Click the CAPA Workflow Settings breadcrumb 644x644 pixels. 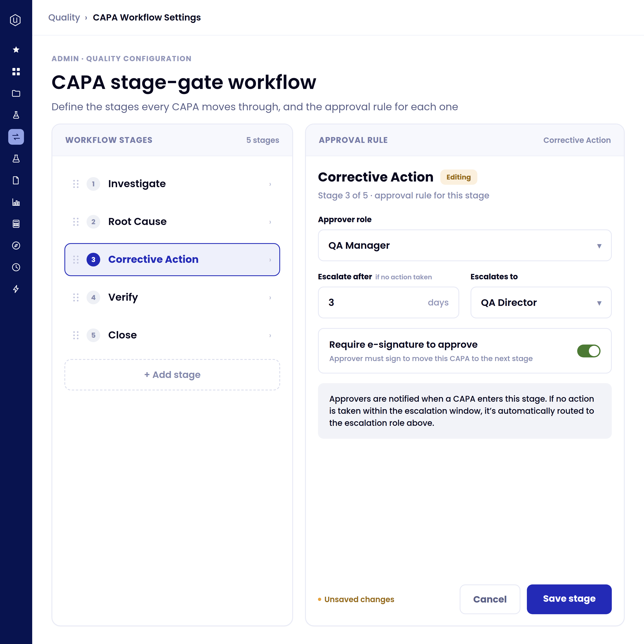click(147, 17)
